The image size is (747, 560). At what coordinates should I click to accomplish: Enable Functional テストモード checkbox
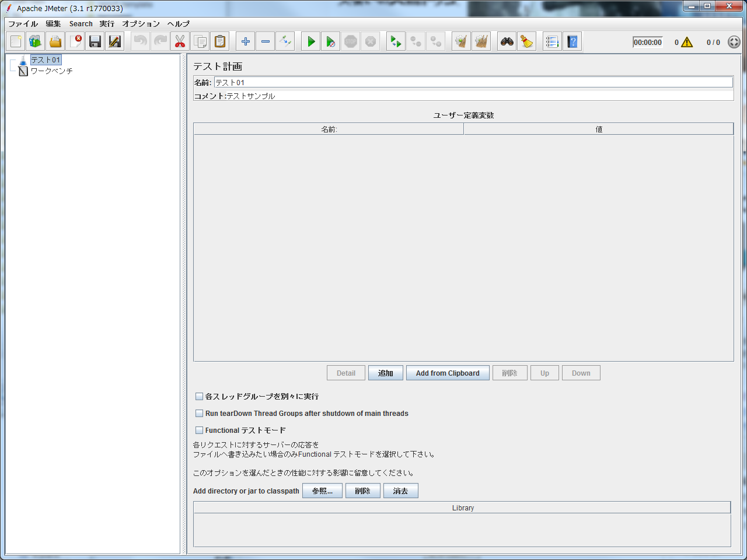coord(199,430)
